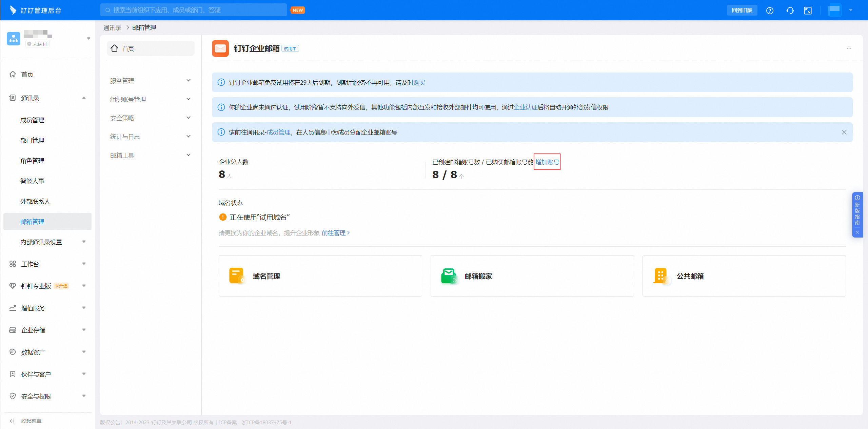
Task: Expand the 数据资产 sidebar section
Action: coord(84,352)
